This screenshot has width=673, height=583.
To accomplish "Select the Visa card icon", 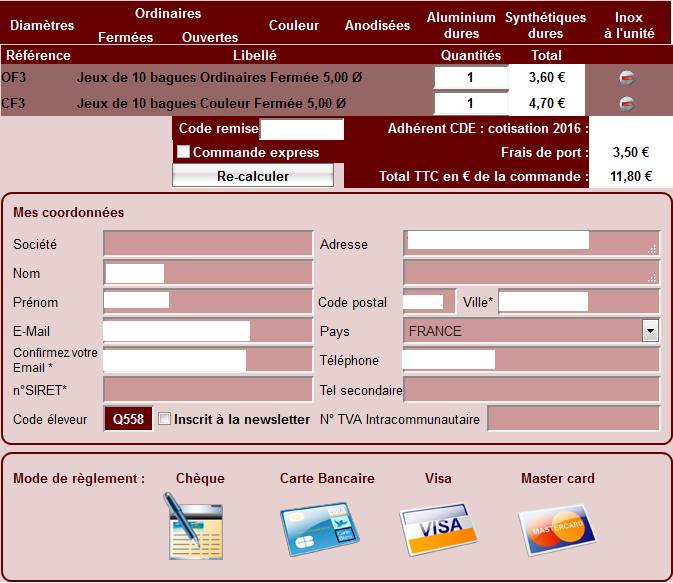I will point(438,529).
